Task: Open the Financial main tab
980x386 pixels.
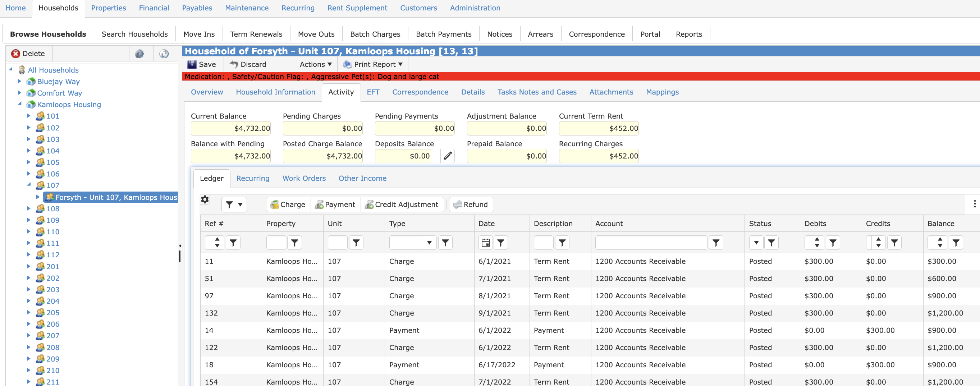Action: 154,8
